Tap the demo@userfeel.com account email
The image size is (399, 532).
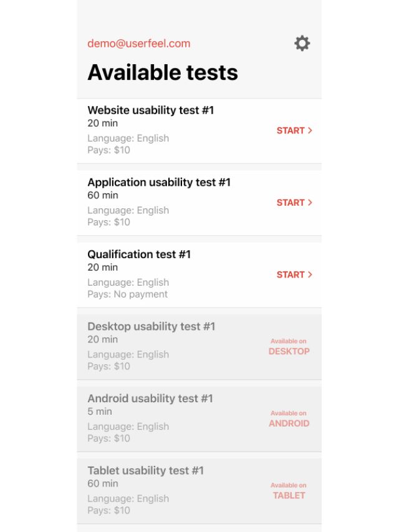(x=138, y=44)
